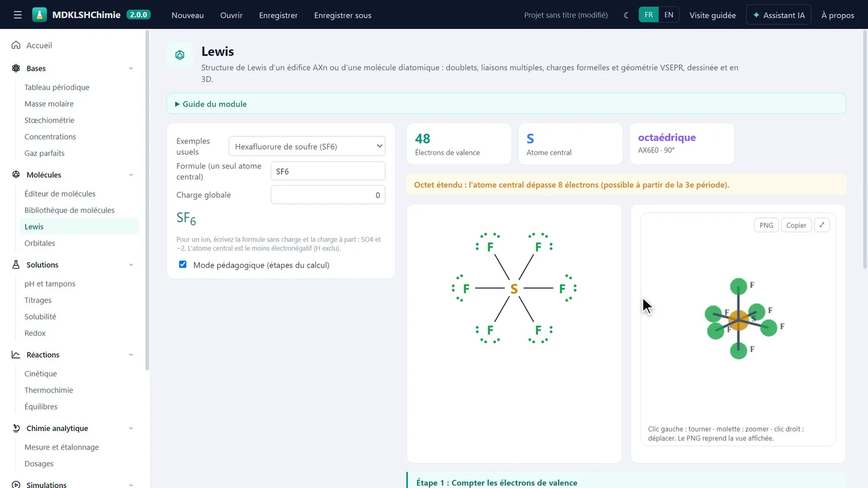The image size is (868, 488).
Task: Collapse the Solutions section chevron
Action: click(131, 265)
